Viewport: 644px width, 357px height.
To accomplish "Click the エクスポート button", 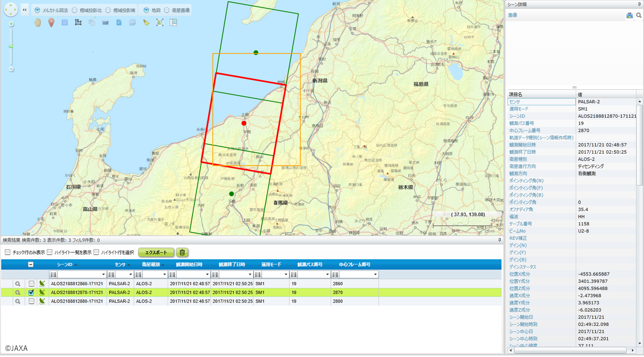I will click(156, 252).
